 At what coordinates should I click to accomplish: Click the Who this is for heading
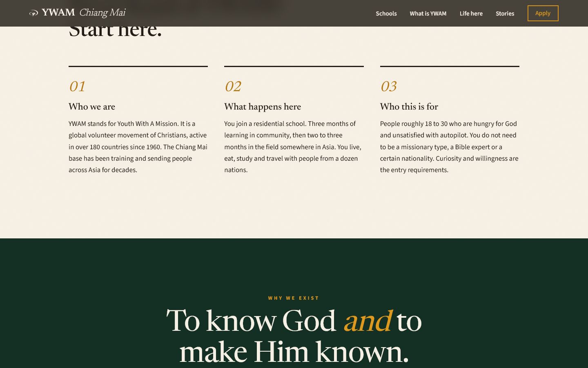(409, 107)
